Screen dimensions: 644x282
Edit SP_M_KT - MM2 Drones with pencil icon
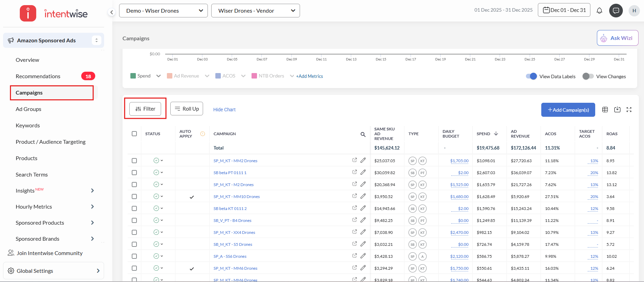363,160
